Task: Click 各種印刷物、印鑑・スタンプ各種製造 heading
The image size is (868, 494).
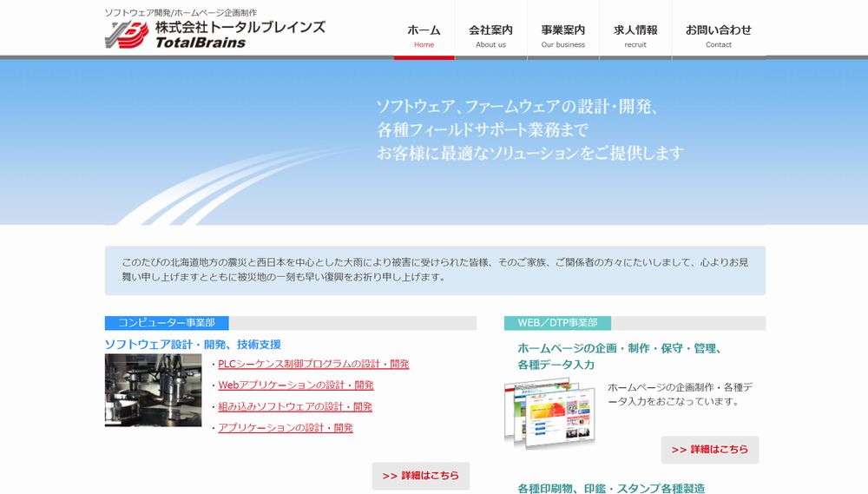Action: coord(611,488)
